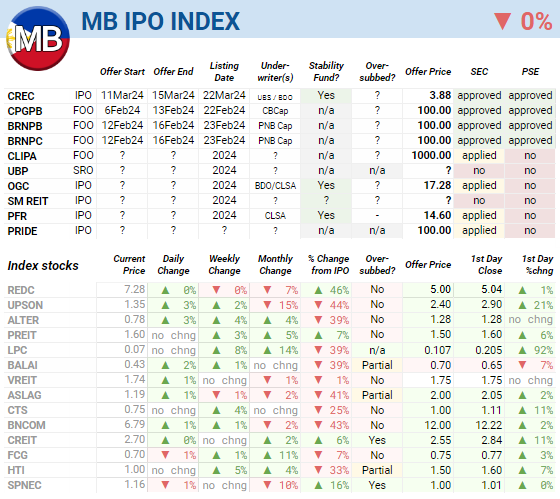Click VREIT offer price 1.75

(x=441, y=380)
